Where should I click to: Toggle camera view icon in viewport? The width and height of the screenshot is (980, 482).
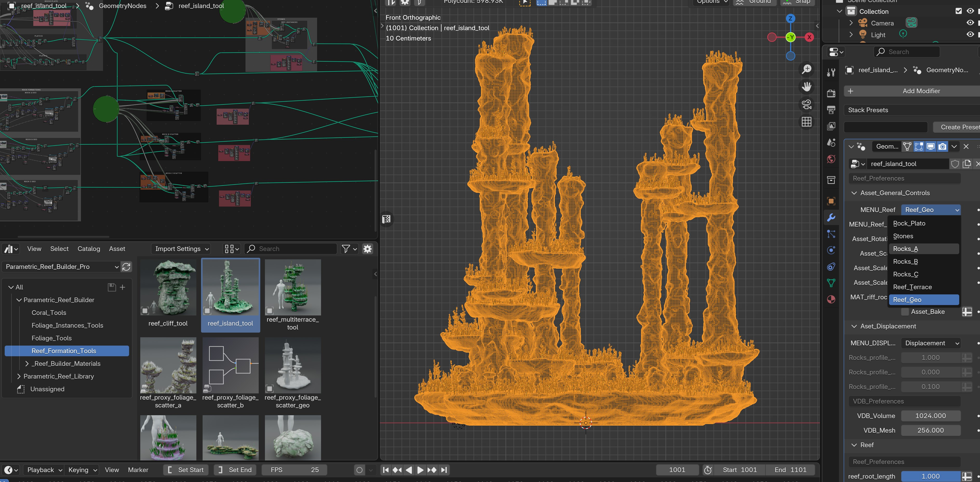(x=806, y=104)
